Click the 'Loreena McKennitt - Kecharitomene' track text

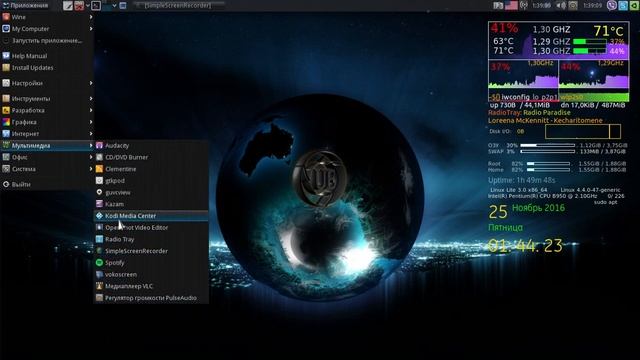(545, 121)
